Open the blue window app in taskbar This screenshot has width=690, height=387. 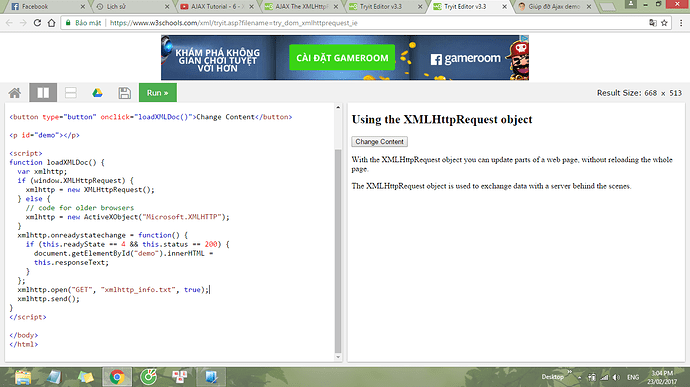(211, 377)
